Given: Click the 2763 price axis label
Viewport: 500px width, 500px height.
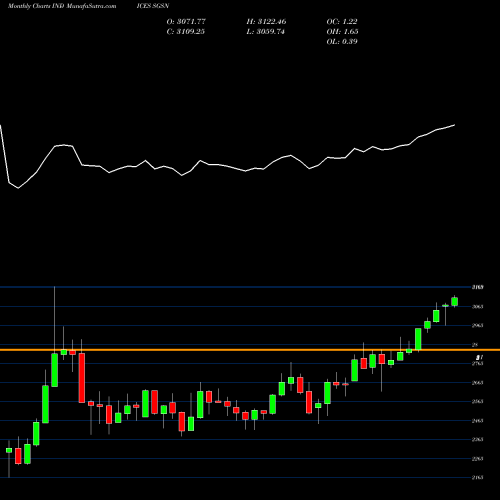Looking at the screenshot, I should (x=477, y=363).
